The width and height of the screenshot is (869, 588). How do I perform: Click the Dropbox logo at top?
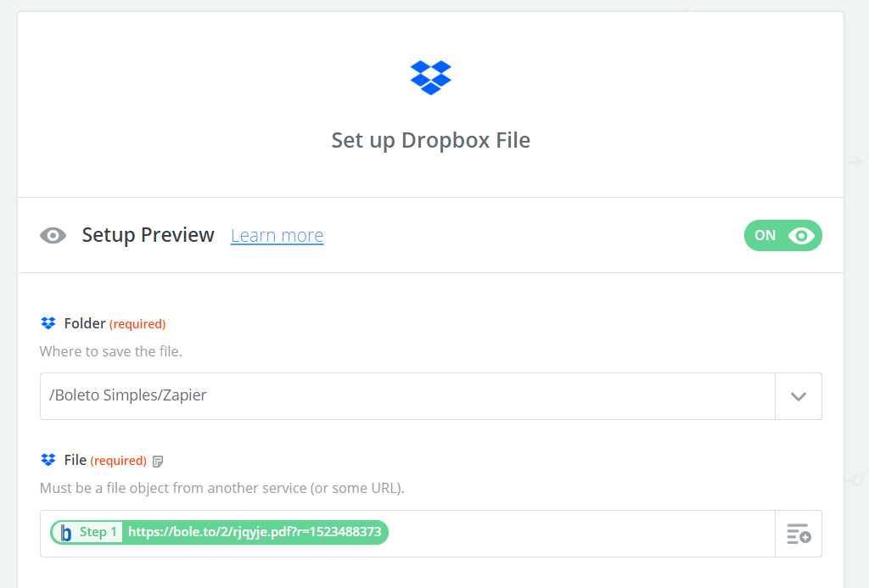click(x=430, y=77)
